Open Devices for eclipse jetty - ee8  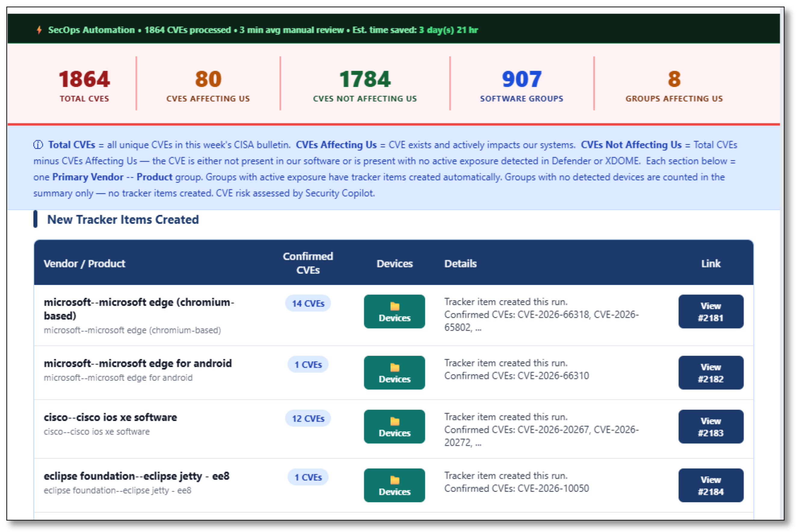pyautogui.click(x=394, y=485)
